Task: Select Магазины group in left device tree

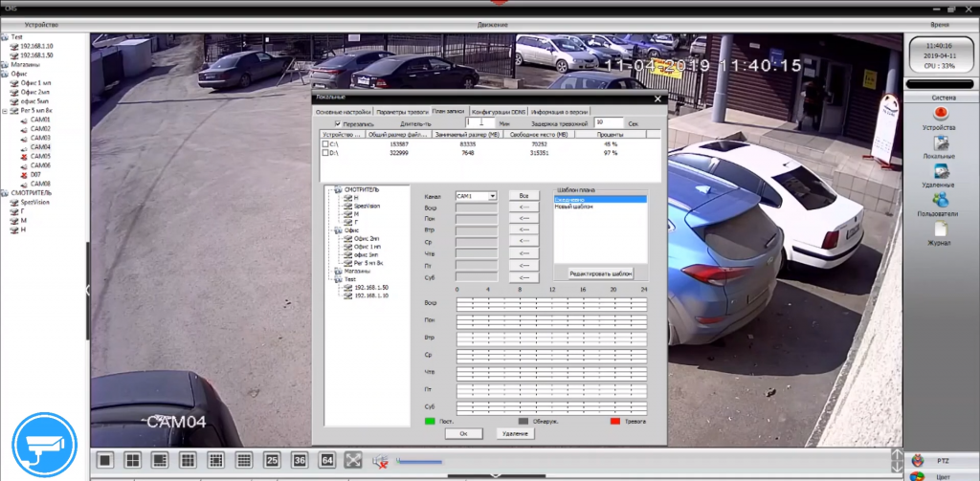Action: [26, 64]
